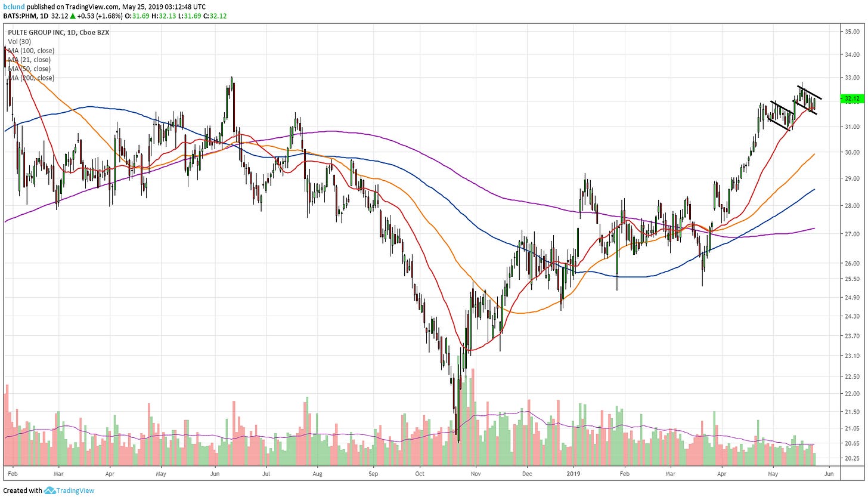The height and width of the screenshot is (500, 868).
Task: Click the 35.00 price axis label
Action: (851, 32)
